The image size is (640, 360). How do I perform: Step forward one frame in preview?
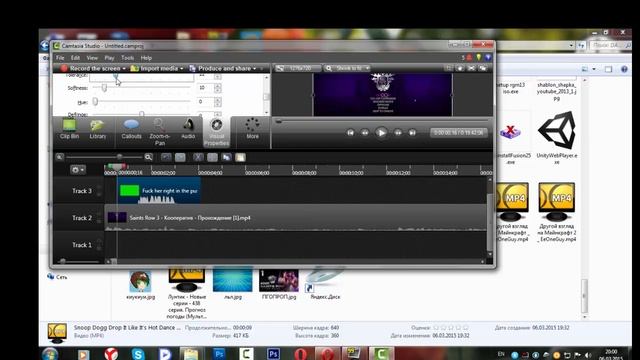pos(398,133)
